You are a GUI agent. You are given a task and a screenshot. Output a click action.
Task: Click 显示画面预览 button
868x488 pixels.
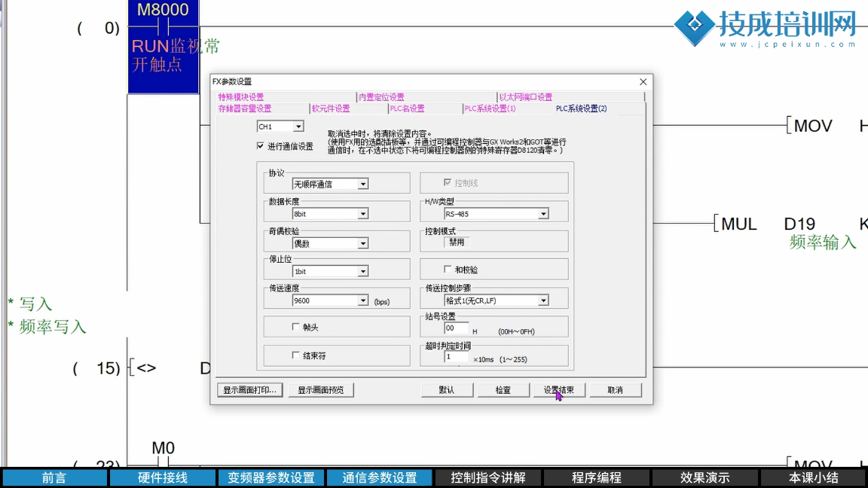tap(321, 390)
